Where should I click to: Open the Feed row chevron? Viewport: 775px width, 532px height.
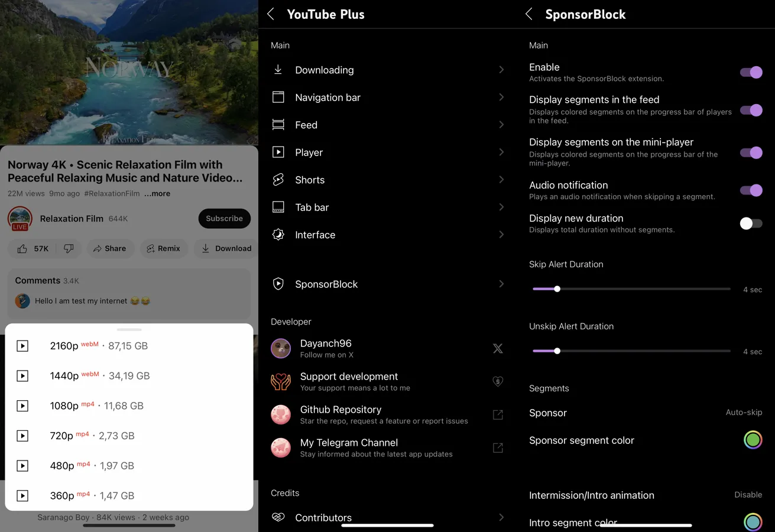point(501,125)
